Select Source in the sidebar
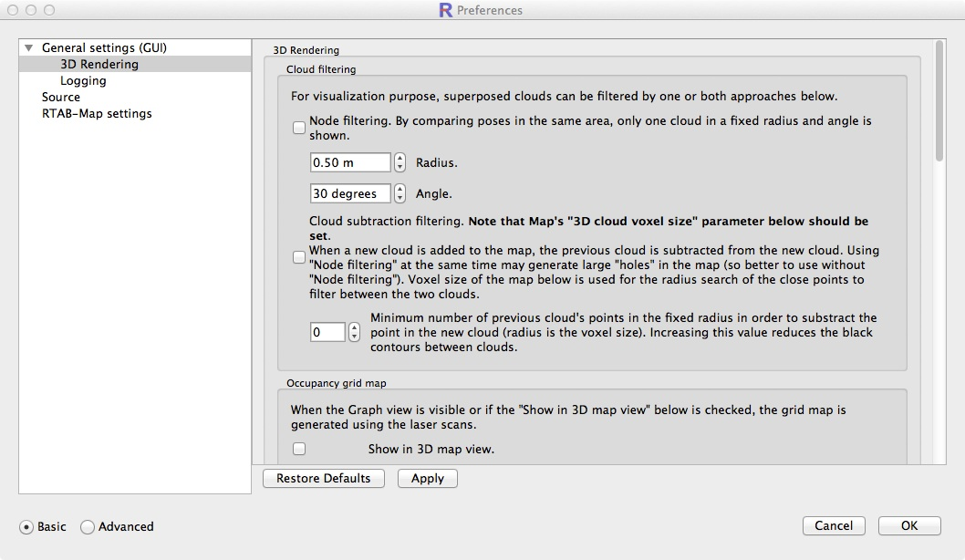 coord(61,97)
